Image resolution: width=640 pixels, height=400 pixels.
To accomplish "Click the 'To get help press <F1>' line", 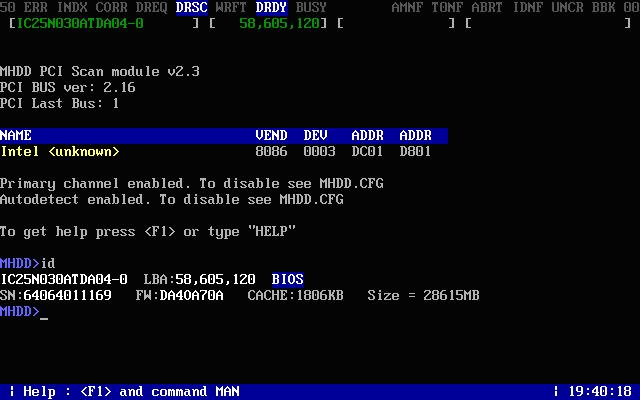I will point(147,232).
